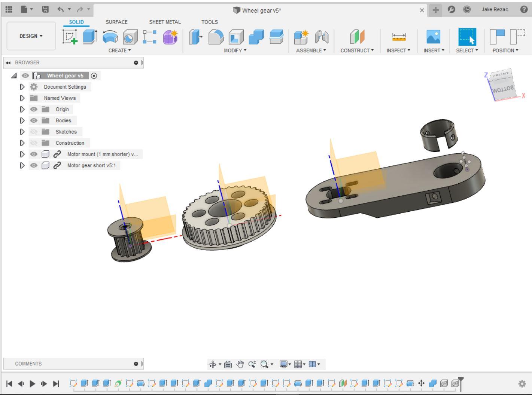The width and height of the screenshot is (532, 395).
Task: Switch to the SURFACE tab
Action: tap(116, 22)
